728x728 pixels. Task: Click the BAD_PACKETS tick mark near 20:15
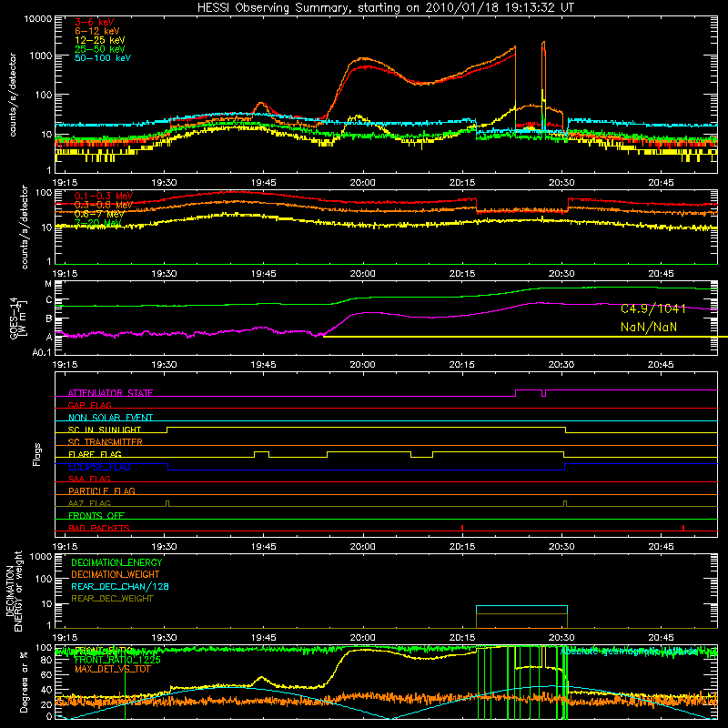pos(462,528)
